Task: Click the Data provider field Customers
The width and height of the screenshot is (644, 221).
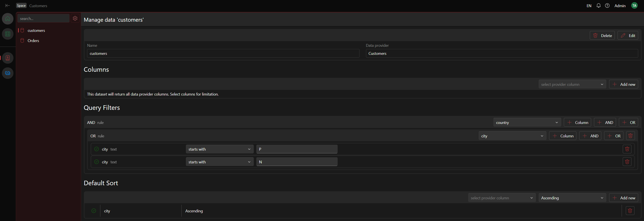Action: tap(502, 53)
